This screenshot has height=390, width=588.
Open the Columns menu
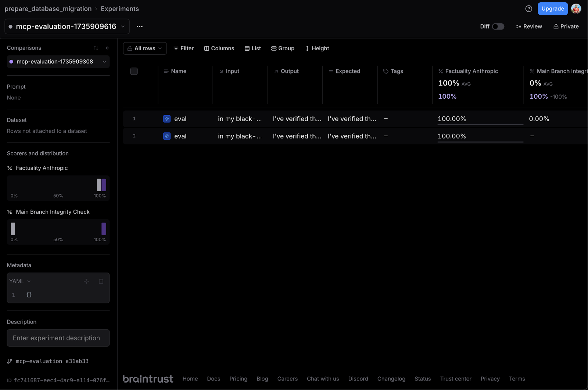(219, 48)
